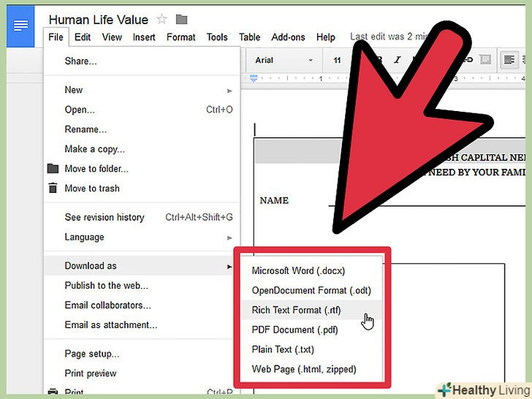Download as Web Page (.html, zipped)
The image size is (532, 399).
click(x=311, y=369)
